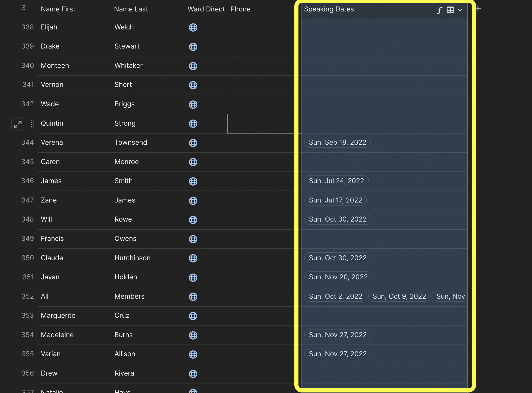Click the Speaking Dates column header label

[329, 9]
